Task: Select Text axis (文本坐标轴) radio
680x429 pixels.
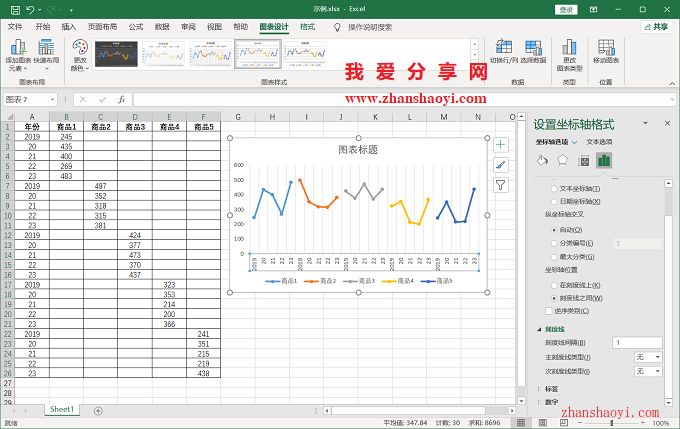Action: click(x=554, y=189)
